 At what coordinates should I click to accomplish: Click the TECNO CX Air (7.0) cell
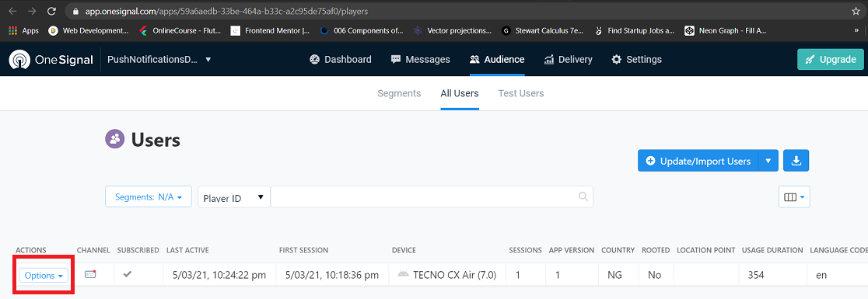pos(446,275)
